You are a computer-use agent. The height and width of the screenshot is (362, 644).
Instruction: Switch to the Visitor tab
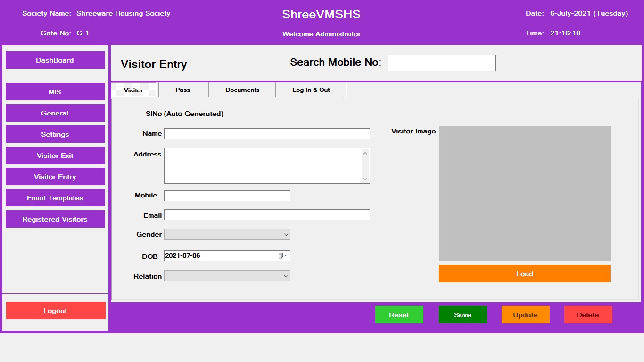point(133,90)
